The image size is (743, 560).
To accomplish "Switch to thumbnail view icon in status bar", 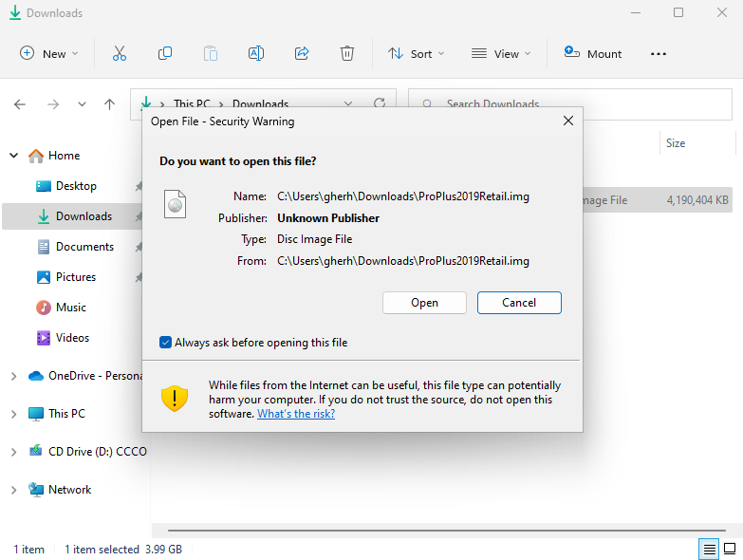I will tap(729, 549).
